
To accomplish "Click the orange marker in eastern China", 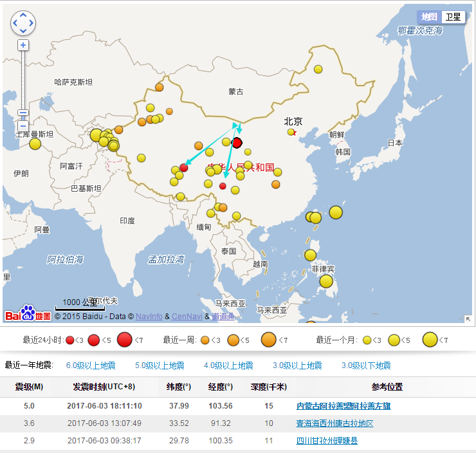I will click(x=276, y=184).
